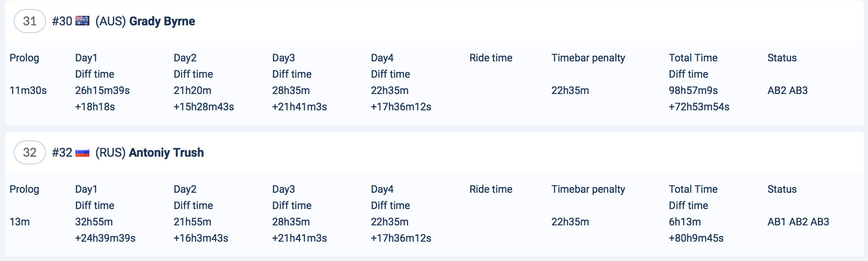Click the Australian flag icon
The image size is (868, 261).
pyautogui.click(x=82, y=21)
